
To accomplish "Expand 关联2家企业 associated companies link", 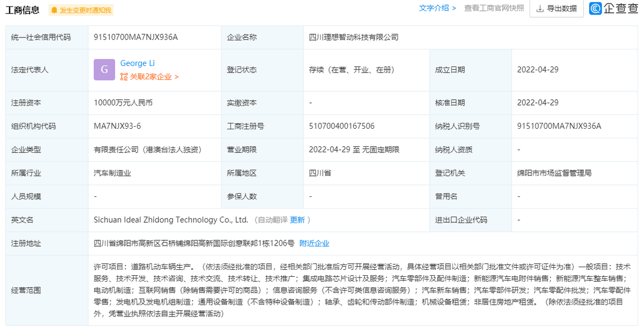I will (154, 77).
